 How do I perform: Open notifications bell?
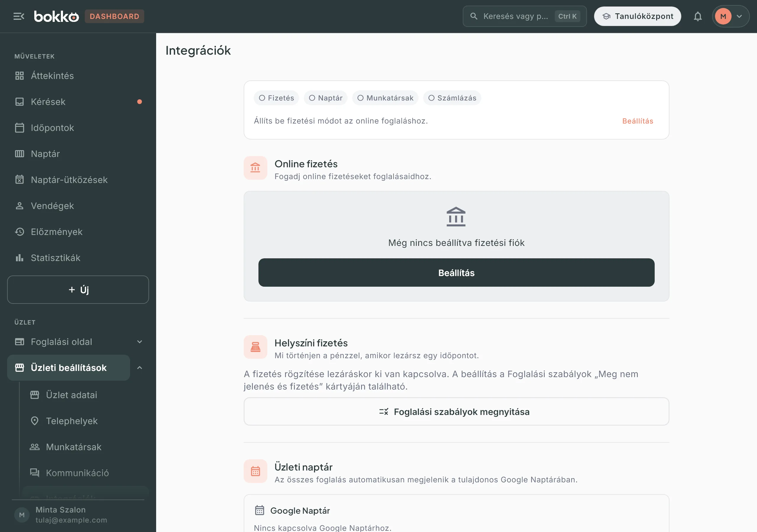tap(698, 16)
